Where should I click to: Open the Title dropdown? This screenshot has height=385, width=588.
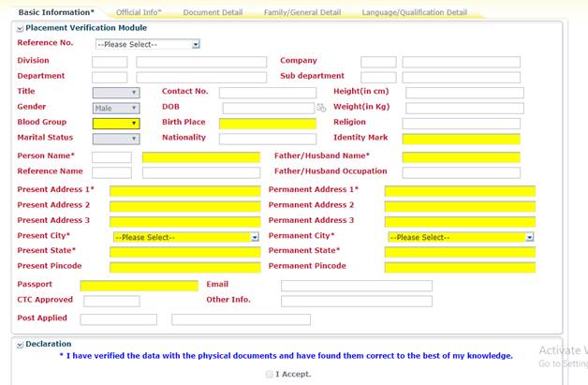[x=116, y=93]
